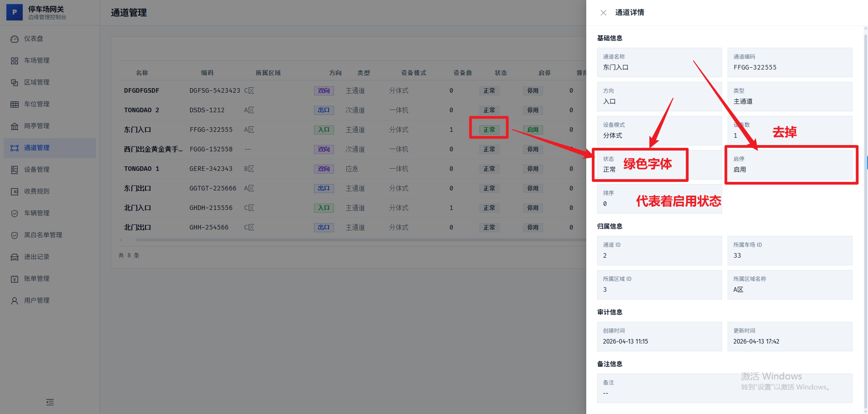The width and height of the screenshot is (868, 414).
Task: Click the 进出记录 car icon
Action: tap(15, 257)
